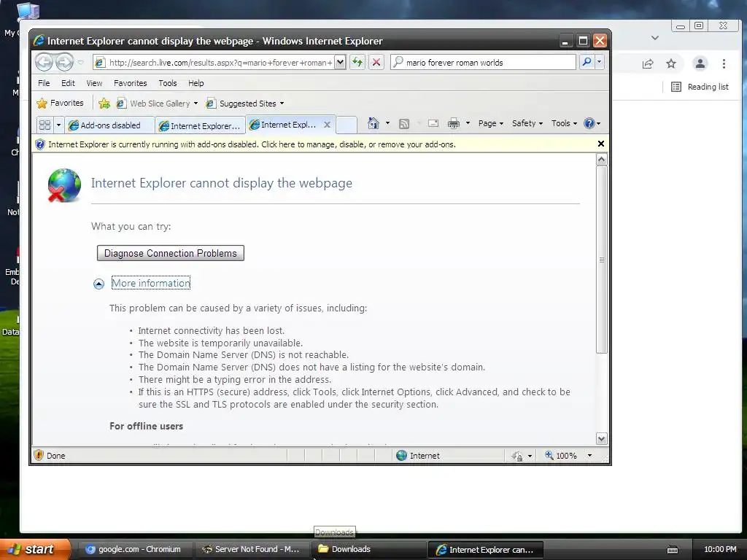The height and width of the screenshot is (560, 747).
Task: Open the Windows Start button
Action: tap(35, 549)
